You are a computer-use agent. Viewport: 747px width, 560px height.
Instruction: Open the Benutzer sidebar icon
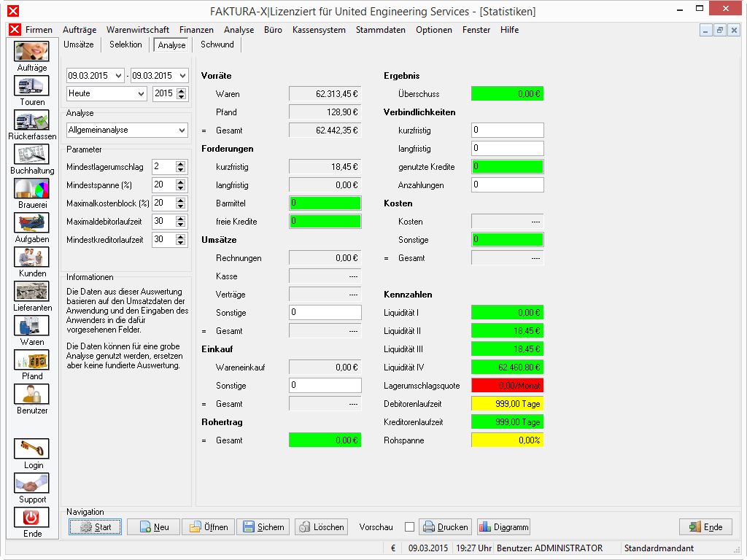pos(31,394)
